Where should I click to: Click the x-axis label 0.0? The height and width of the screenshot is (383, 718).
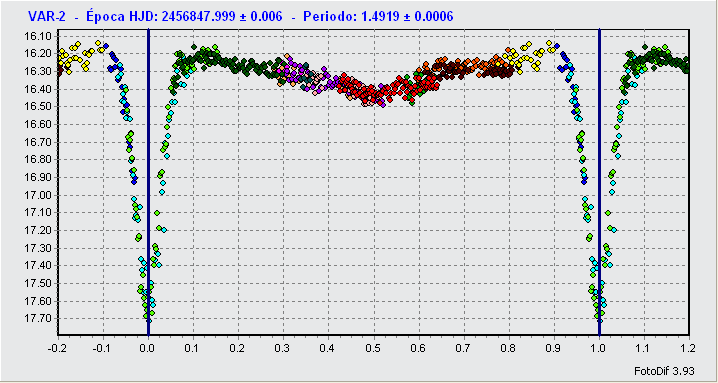[x=148, y=348]
